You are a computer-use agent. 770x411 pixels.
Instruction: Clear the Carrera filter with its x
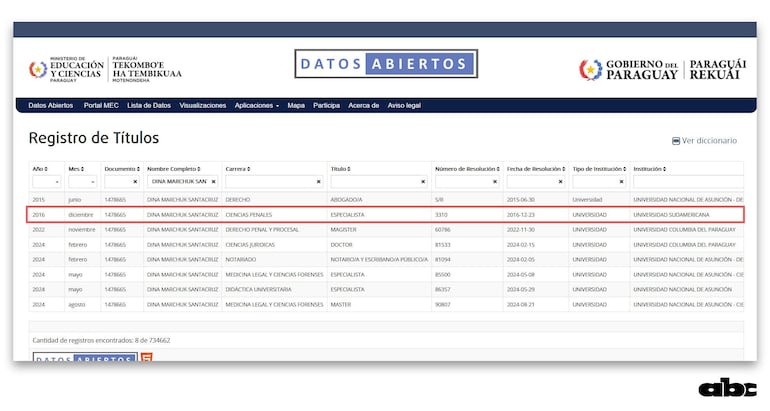click(x=318, y=182)
